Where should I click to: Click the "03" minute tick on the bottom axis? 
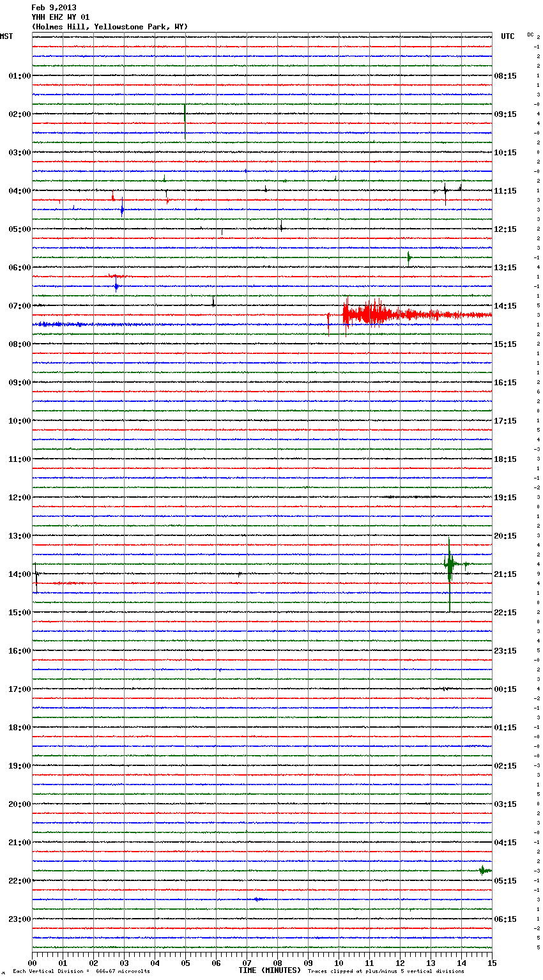tap(124, 963)
